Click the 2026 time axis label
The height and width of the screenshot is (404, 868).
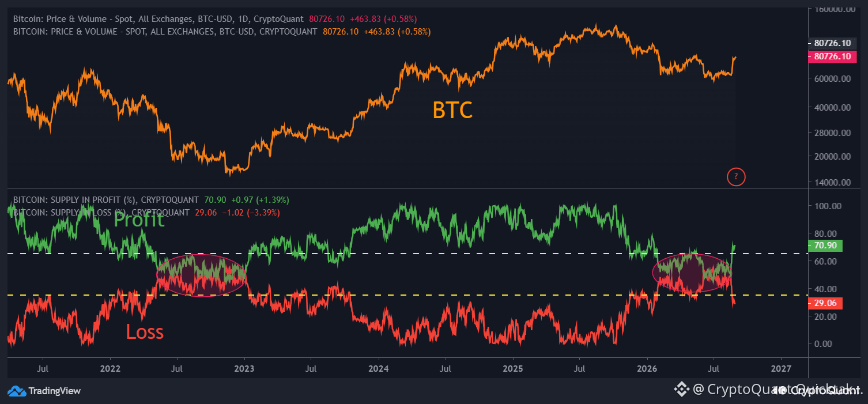pos(647,368)
